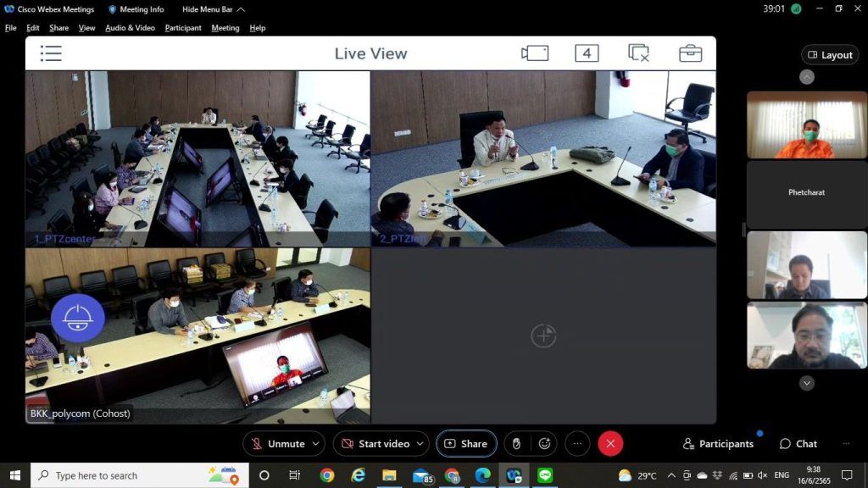Open the Layout options button
The image size is (868, 488).
(x=829, y=55)
